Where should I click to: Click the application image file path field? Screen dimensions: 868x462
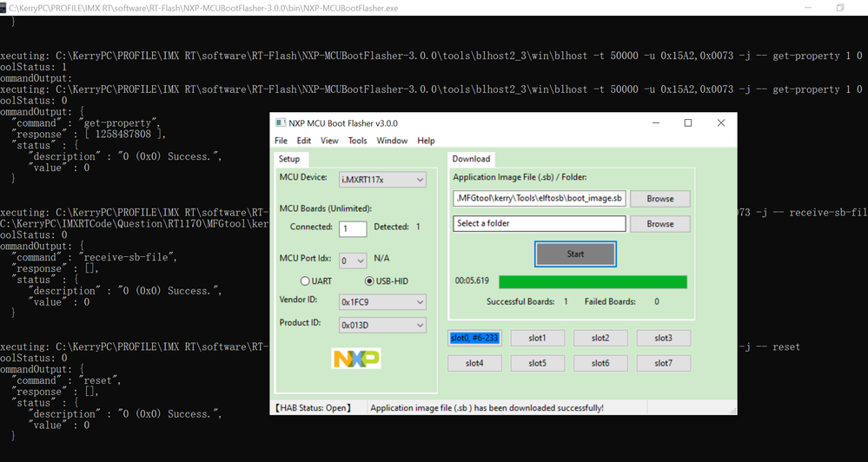click(540, 198)
